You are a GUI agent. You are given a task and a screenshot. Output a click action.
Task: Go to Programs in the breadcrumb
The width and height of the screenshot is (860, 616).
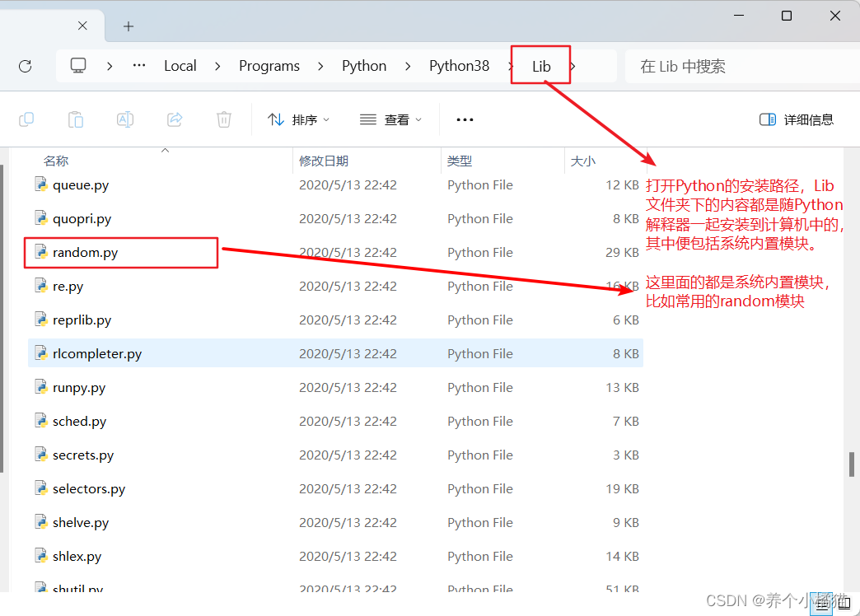tap(269, 66)
